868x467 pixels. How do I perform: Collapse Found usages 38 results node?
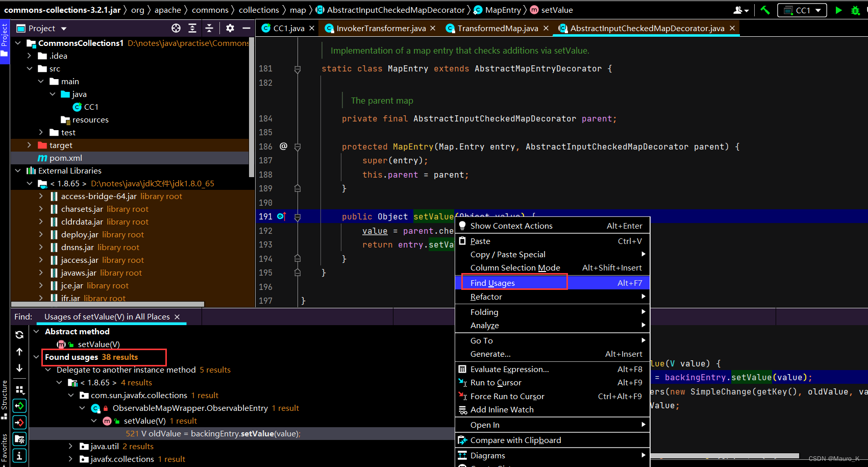(36, 357)
